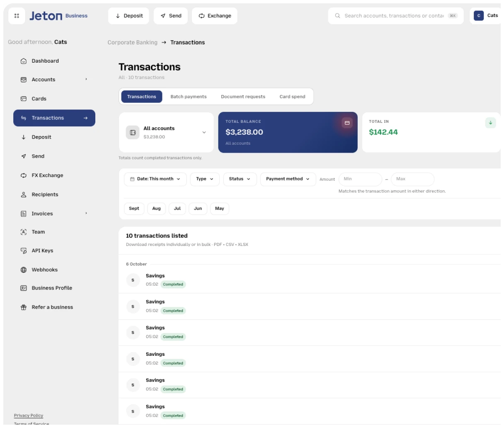Filter by Jul month chip
This screenshot has width=504, height=428.
pyautogui.click(x=177, y=209)
